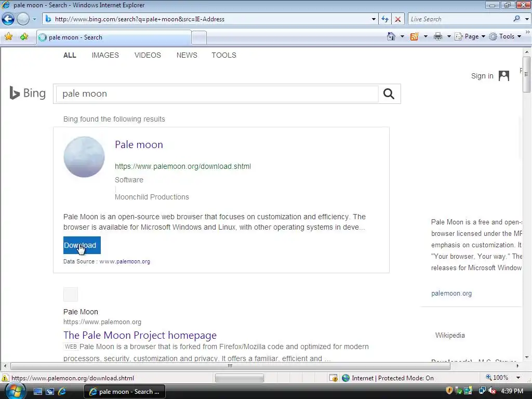532x399 pixels.
Task: Click the Bing logo
Action: 28,93
